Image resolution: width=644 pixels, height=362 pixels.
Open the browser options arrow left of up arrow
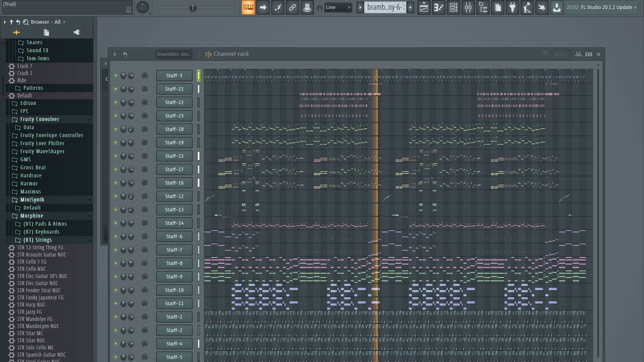(x=5, y=22)
